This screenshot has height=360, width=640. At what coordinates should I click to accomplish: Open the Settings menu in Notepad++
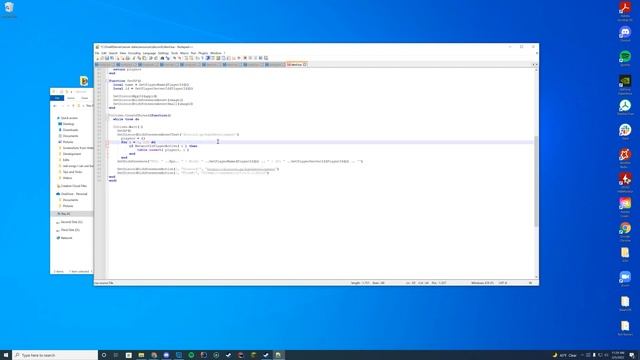[163, 53]
